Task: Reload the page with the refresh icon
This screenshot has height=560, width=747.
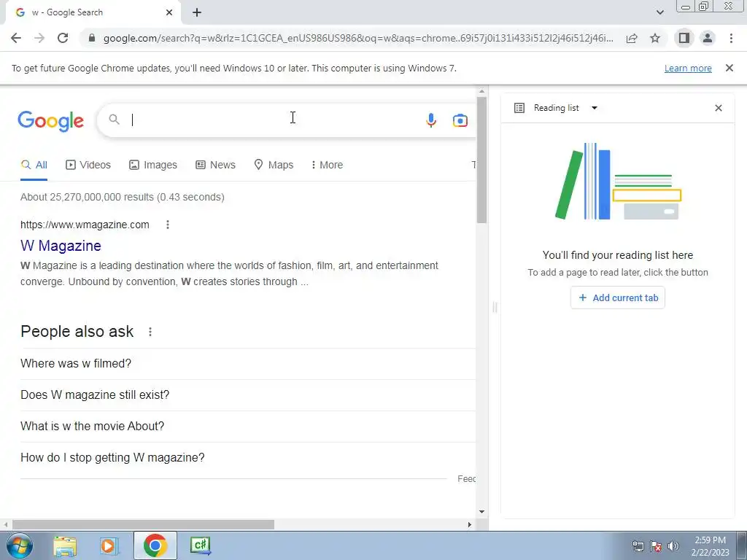Action: coord(63,38)
